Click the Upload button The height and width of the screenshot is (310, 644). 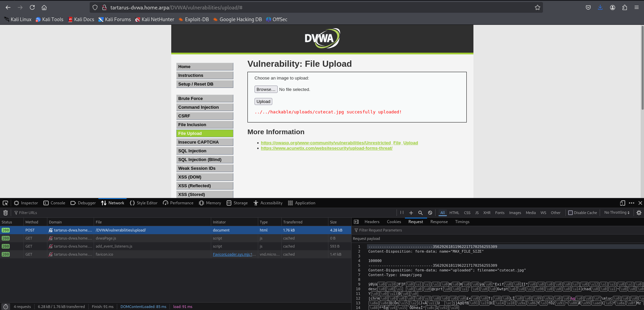pyautogui.click(x=263, y=102)
